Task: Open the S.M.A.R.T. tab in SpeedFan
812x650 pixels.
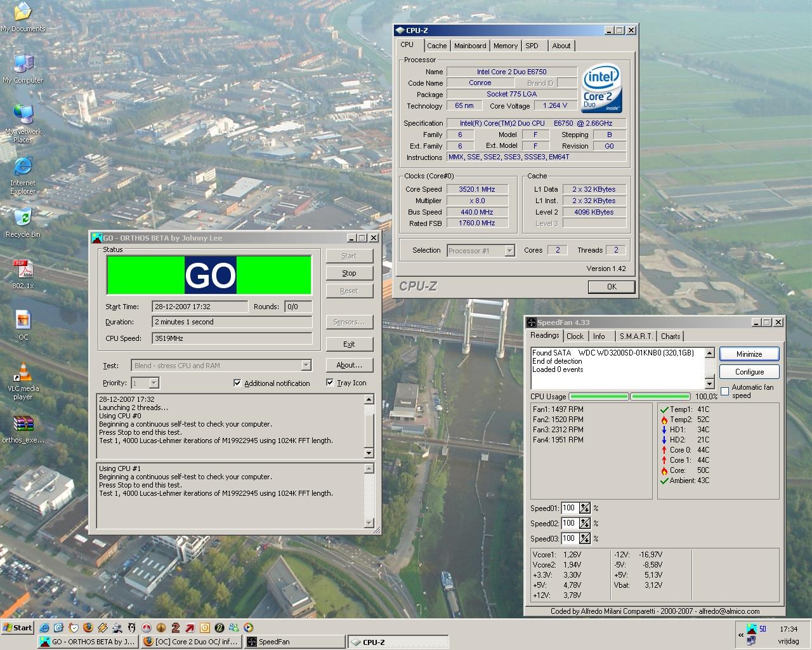Action: [x=635, y=336]
